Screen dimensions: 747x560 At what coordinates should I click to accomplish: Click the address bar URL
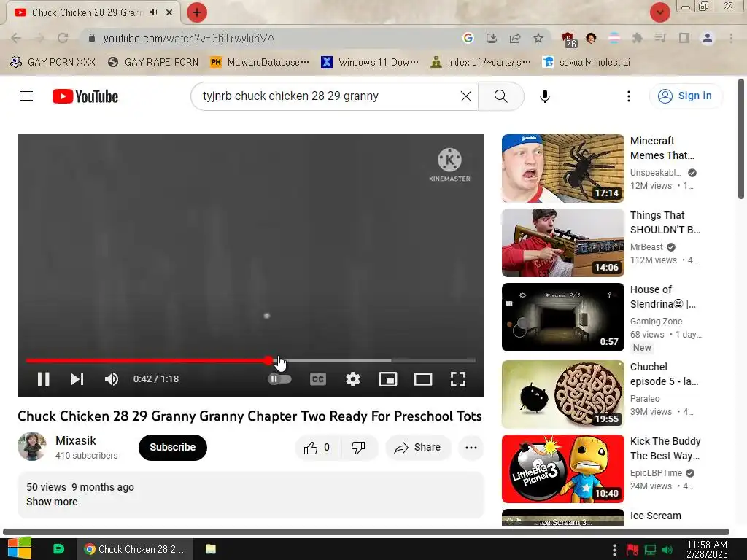click(189, 38)
